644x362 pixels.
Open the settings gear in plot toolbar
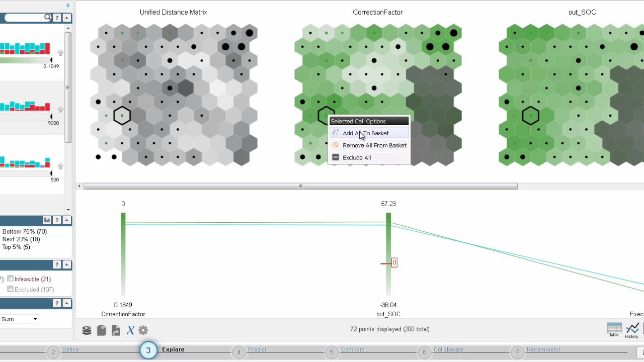143,330
